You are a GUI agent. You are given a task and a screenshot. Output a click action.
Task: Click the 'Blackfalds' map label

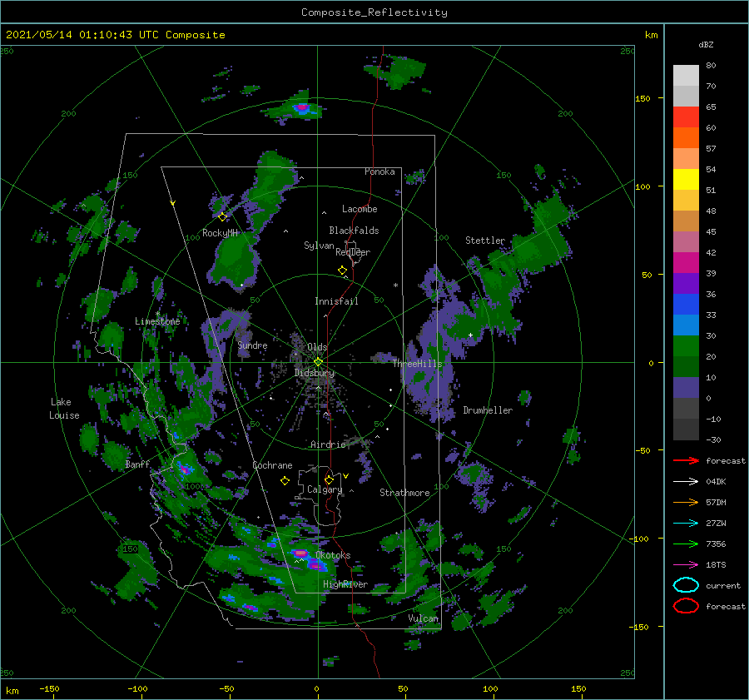click(x=354, y=231)
